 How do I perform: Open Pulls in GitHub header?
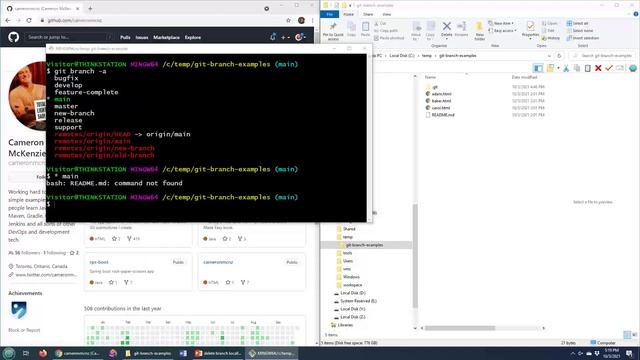(125, 38)
